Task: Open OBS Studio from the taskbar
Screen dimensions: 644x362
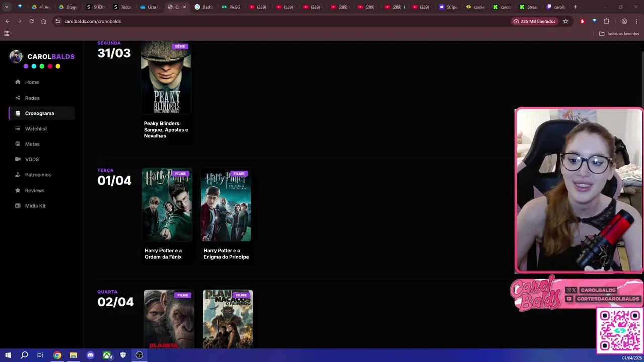Action: [x=139, y=355]
